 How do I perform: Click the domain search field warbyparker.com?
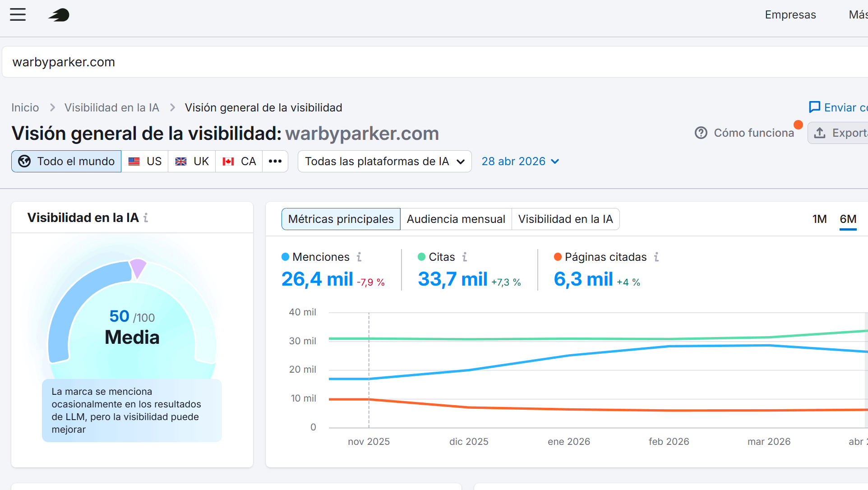435,62
